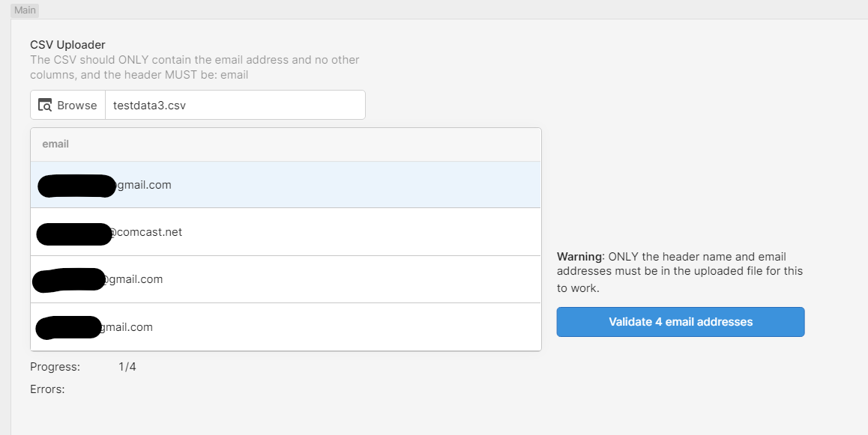
Task: Click the redacted name in highlighted row
Action: pyautogui.click(x=77, y=186)
